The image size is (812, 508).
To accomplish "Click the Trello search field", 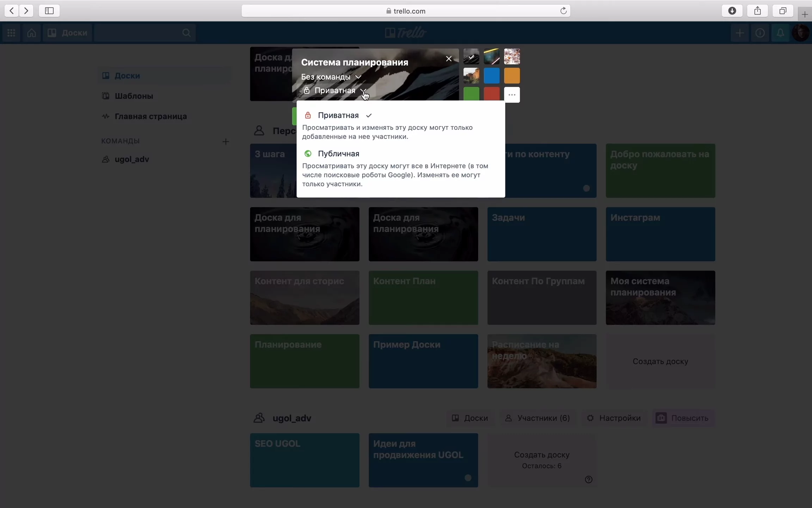I will [x=144, y=33].
